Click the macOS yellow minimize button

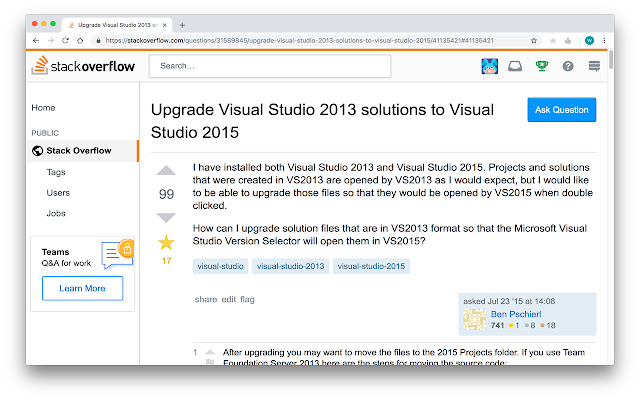(44, 24)
